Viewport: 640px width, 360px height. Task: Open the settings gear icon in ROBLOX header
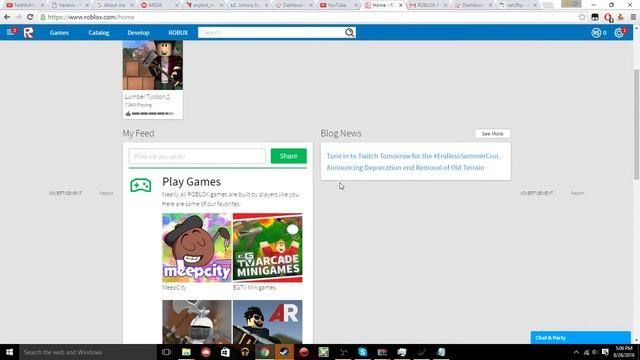pyautogui.click(x=619, y=33)
